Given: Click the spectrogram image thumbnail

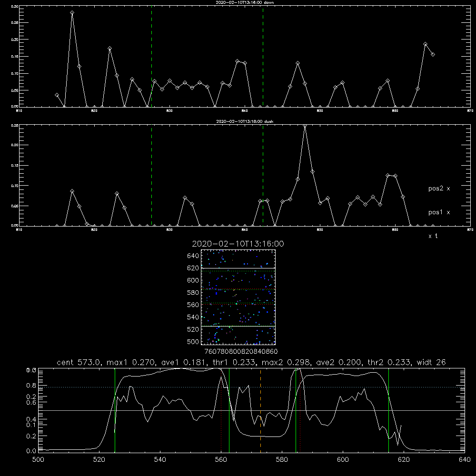Looking at the screenshot, I should pos(238,297).
